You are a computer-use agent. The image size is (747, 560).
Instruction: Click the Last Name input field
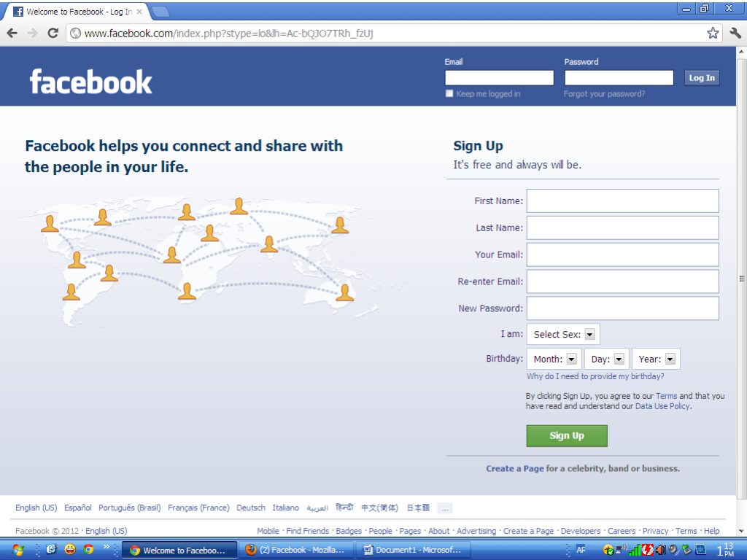click(623, 227)
